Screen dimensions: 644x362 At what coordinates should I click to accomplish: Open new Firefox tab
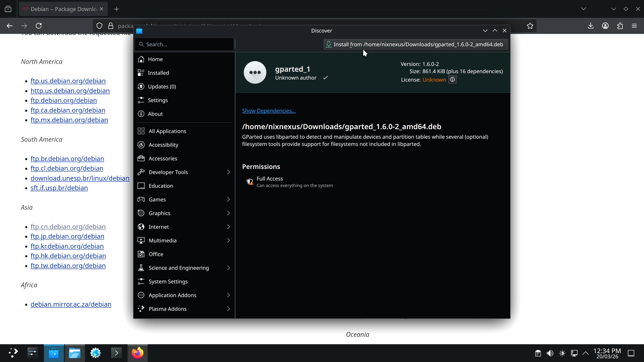tap(117, 9)
